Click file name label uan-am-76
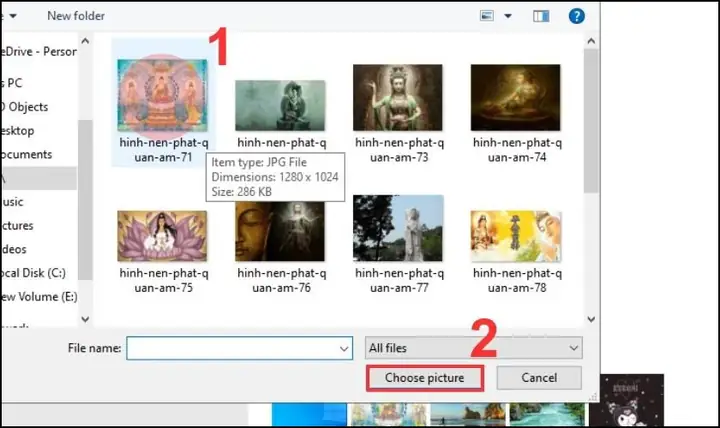720x428 pixels. point(281,288)
